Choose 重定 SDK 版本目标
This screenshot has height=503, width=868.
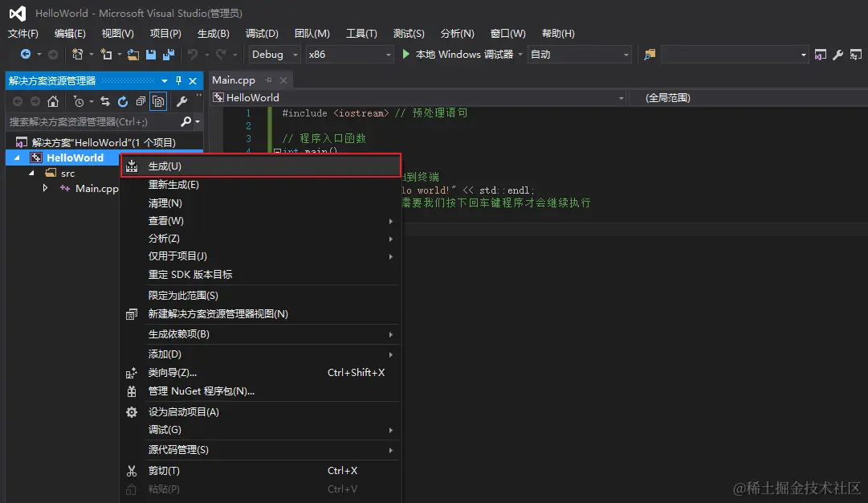(x=261, y=275)
